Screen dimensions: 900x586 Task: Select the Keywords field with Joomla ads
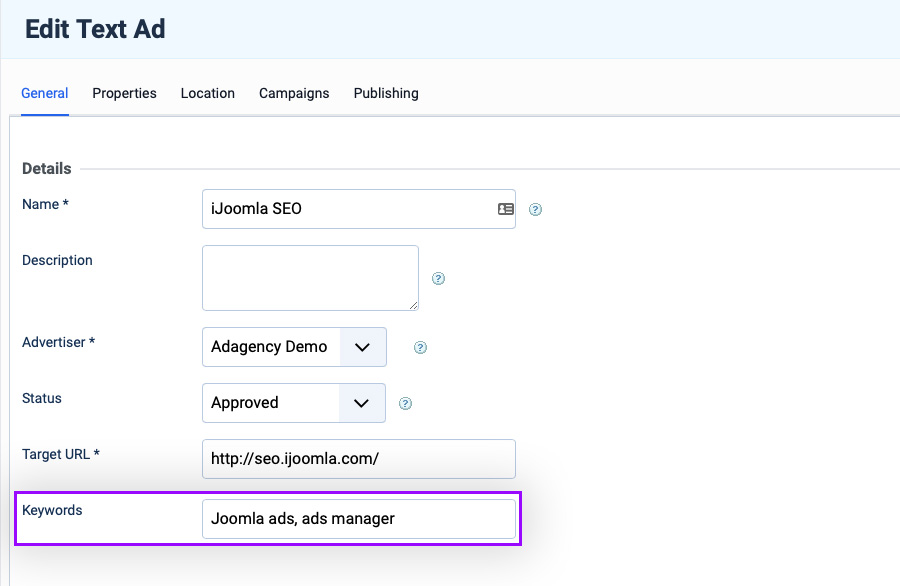[x=359, y=519]
